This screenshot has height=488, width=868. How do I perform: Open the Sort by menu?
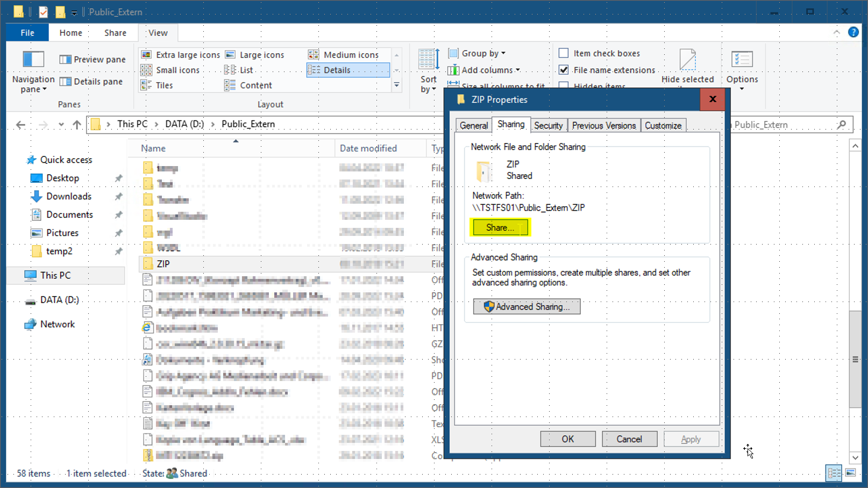point(429,70)
